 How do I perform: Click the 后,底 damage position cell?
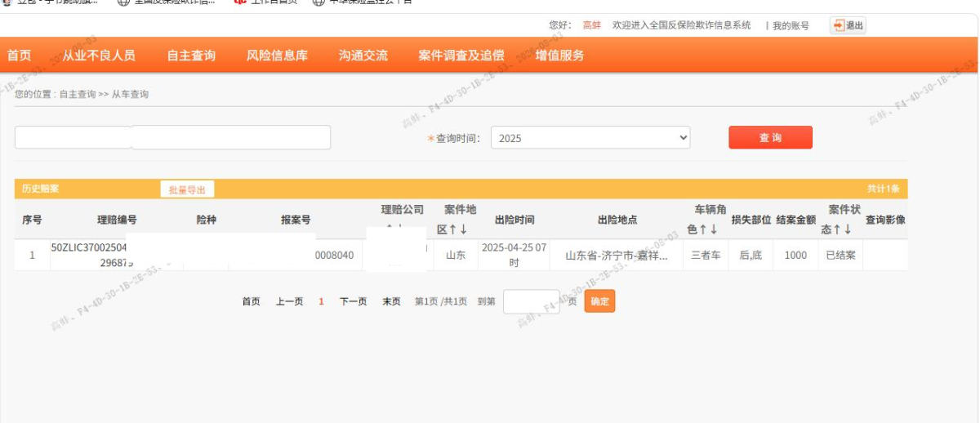pos(751,255)
